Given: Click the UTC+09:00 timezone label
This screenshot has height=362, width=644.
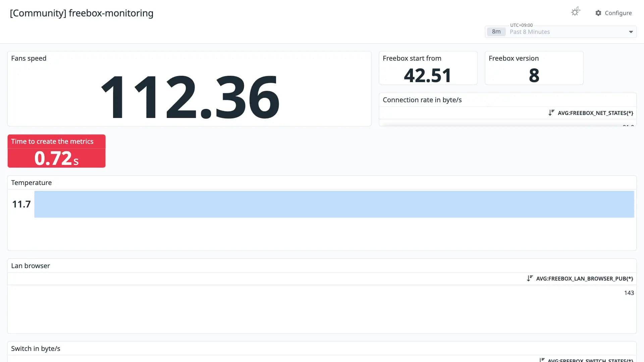Looking at the screenshot, I should (521, 25).
